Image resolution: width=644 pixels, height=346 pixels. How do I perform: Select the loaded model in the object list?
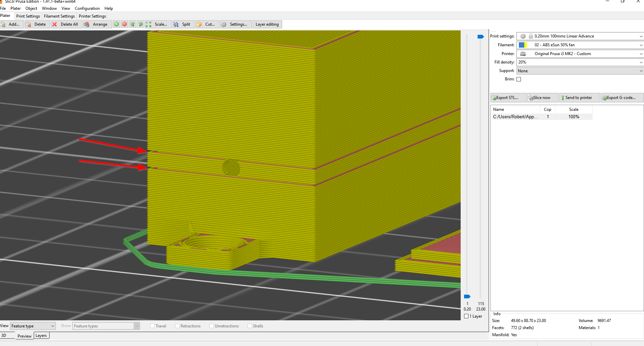pos(515,117)
